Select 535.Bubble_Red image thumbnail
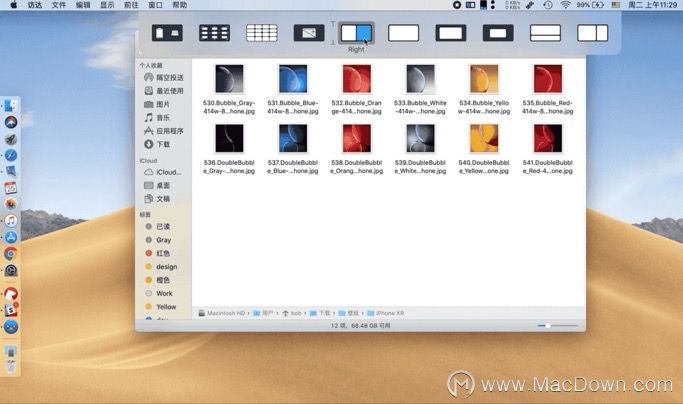The width and height of the screenshot is (683, 404). pos(548,79)
